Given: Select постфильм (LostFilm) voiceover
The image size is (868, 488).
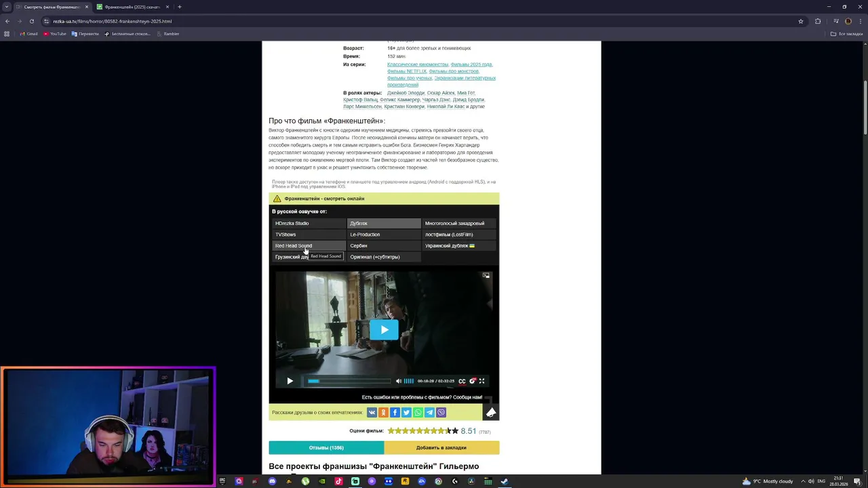Looking at the screenshot, I should click(459, 235).
